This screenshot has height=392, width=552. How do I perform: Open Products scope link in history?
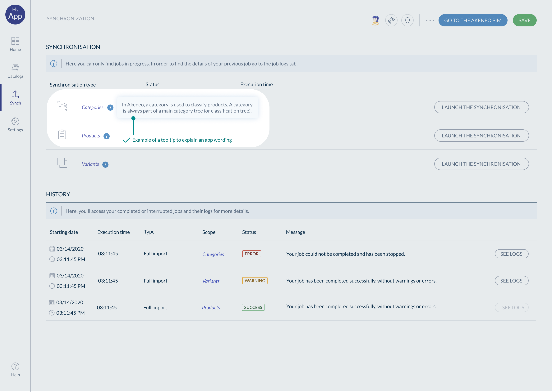[x=211, y=308]
